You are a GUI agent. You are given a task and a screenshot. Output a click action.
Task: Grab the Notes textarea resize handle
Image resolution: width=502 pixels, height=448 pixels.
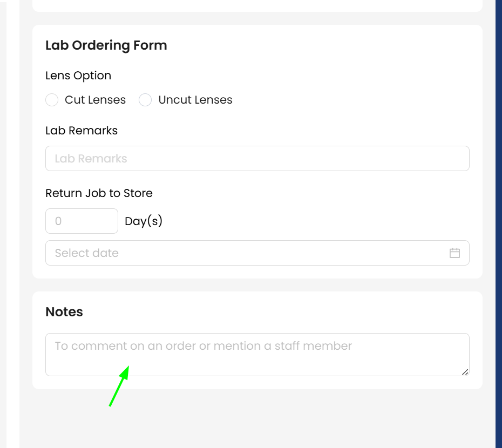click(465, 372)
